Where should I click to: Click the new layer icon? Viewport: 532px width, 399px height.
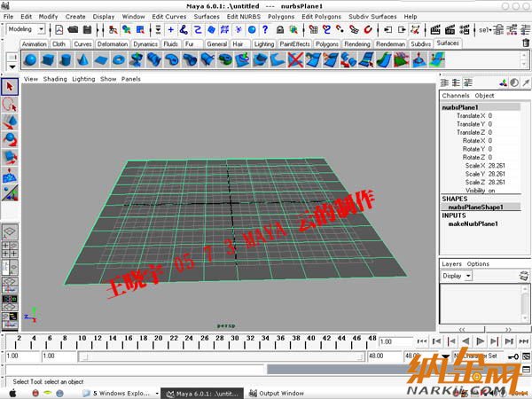tap(524, 276)
